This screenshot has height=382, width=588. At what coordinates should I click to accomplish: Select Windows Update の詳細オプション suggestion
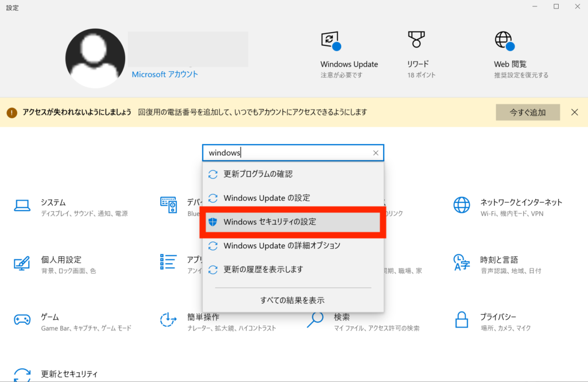pos(293,245)
